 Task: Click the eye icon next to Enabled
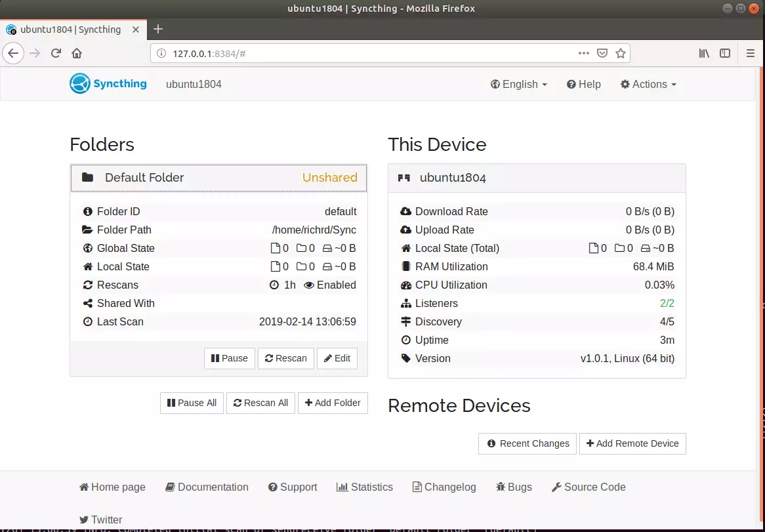tap(309, 285)
